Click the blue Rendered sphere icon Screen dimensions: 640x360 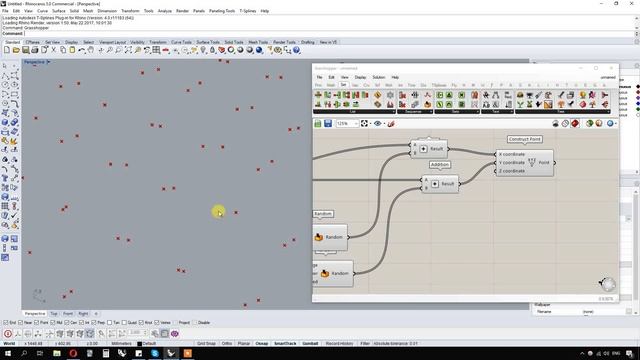[x=259, y=50]
